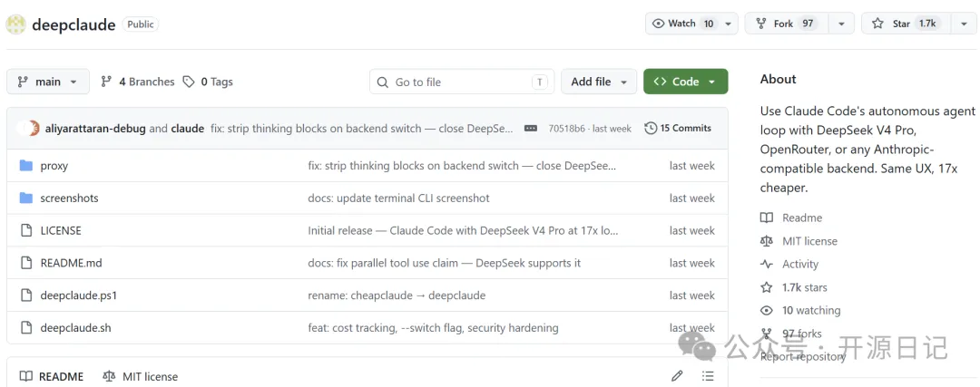Click the branch icon in main selector
The height and width of the screenshot is (387, 980).
pyautogui.click(x=23, y=82)
